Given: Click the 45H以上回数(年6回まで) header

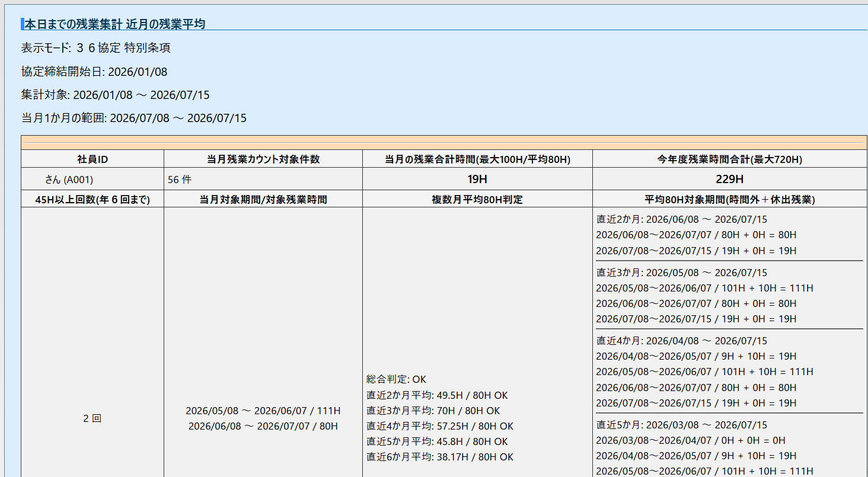Looking at the screenshot, I should [x=92, y=200].
